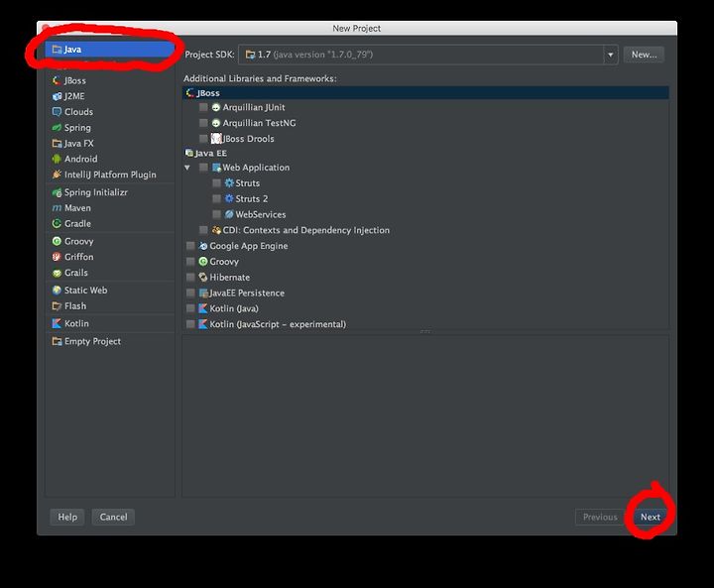
Task: Select the Groovy sidebar icon
Action: pos(57,241)
